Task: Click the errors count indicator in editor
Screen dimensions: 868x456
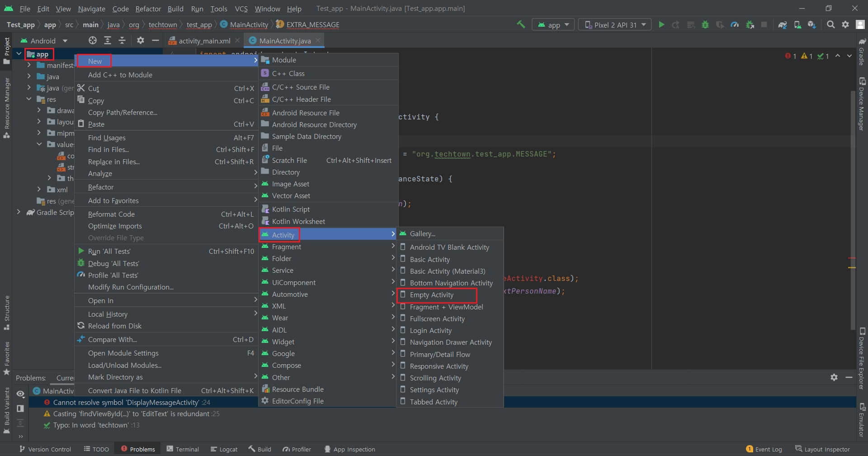Action: click(x=791, y=56)
